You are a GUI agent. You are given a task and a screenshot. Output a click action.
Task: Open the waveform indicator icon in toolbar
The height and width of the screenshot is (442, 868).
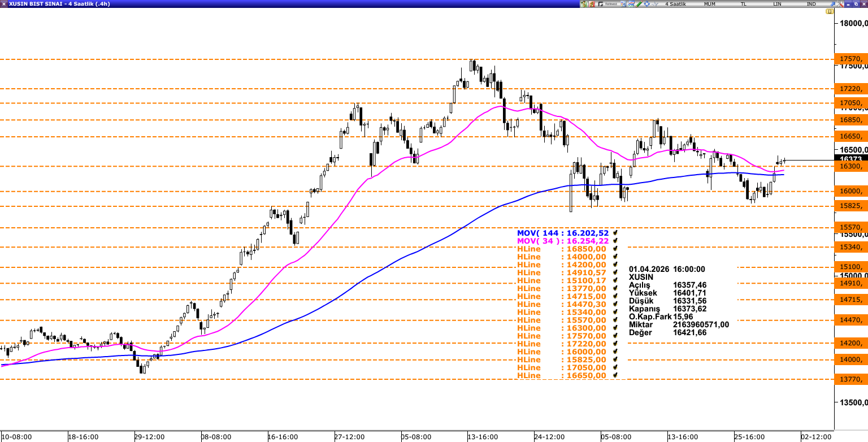655,4
